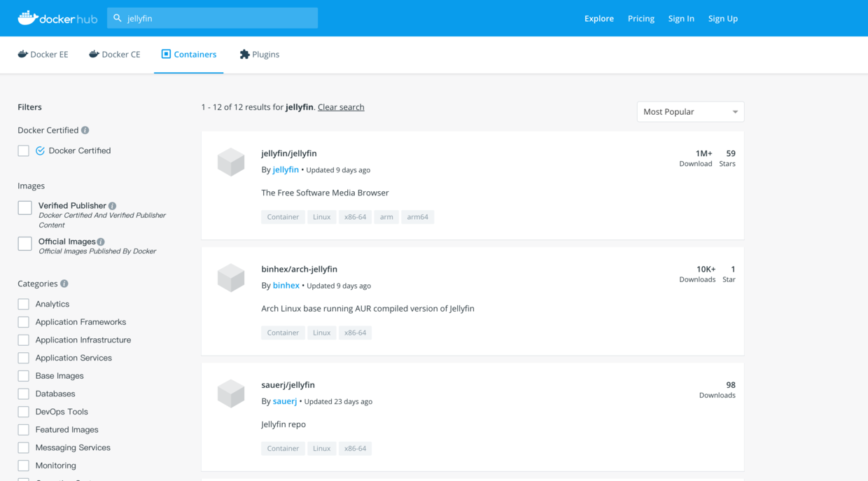Click the arm tag on jellyfin/jellyfin
This screenshot has width=868, height=481.
click(x=386, y=217)
